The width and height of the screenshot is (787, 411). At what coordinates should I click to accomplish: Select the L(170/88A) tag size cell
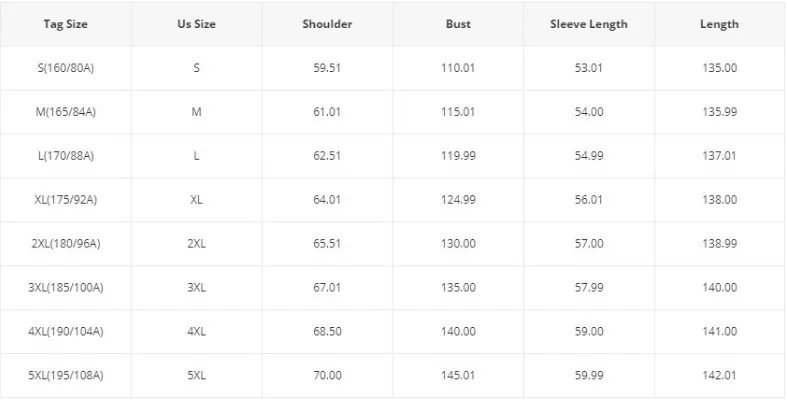coord(65,156)
